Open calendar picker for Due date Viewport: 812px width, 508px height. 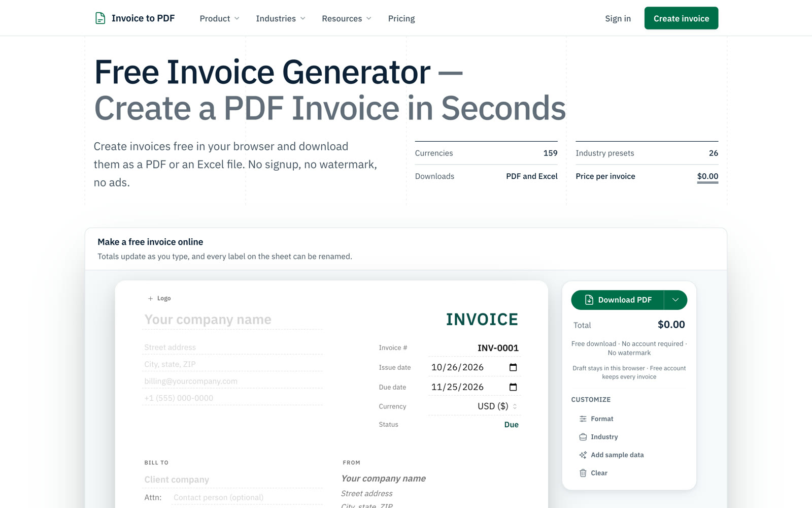click(x=513, y=387)
